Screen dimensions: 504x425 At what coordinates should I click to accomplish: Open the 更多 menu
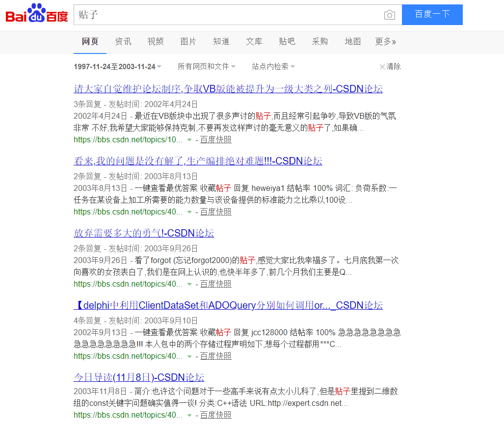pos(385,42)
